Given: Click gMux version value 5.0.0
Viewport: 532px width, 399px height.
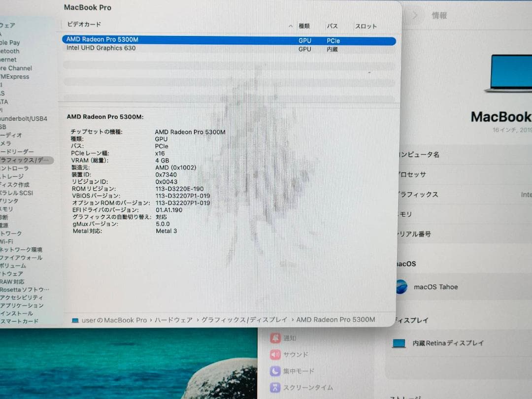Looking at the screenshot, I should (163, 224).
